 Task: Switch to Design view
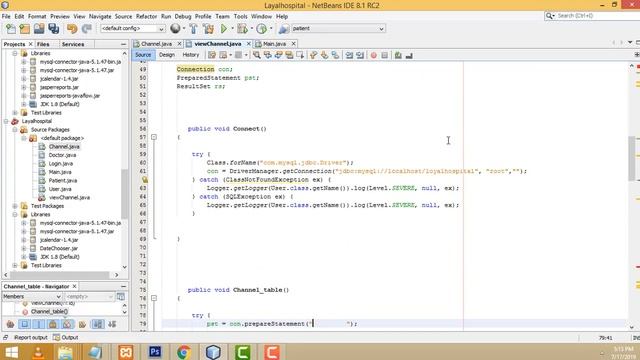tap(167, 55)
